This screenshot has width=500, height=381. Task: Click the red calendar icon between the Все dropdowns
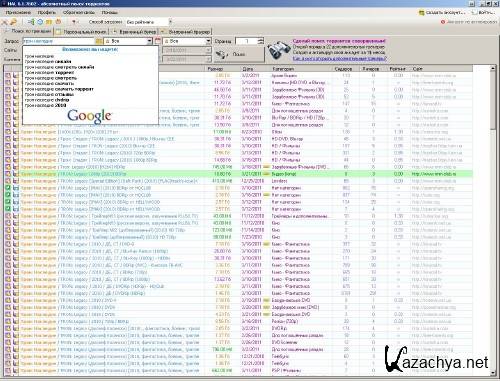[x=158, y=41]
